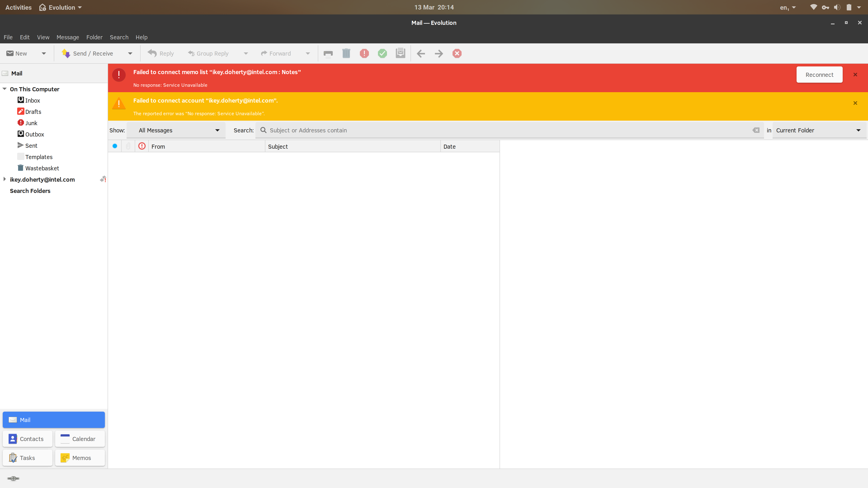Select the Mail view switcher button
868x488 pixels.
click(54, 420)
